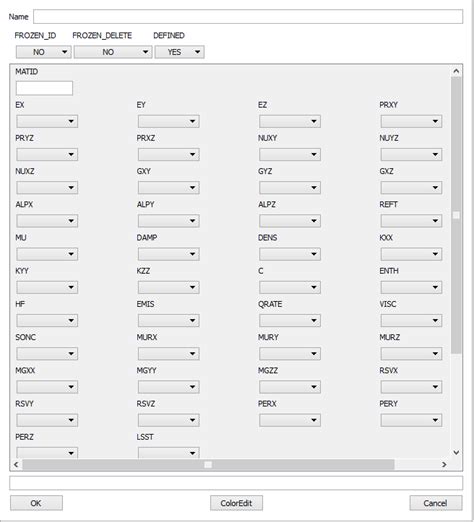This screenshot has height=522, width=474.
Task: Open the FROZEN_ID dropdown
Action: (x=44, y=52)
